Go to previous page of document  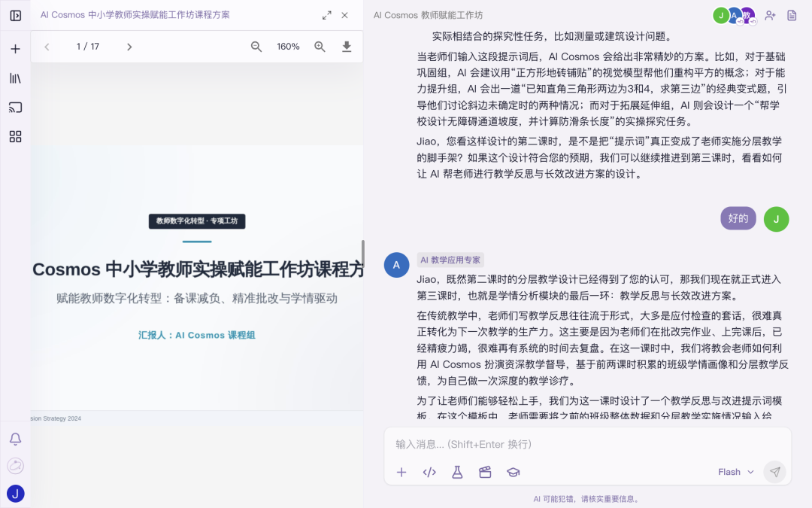[47, 47]
